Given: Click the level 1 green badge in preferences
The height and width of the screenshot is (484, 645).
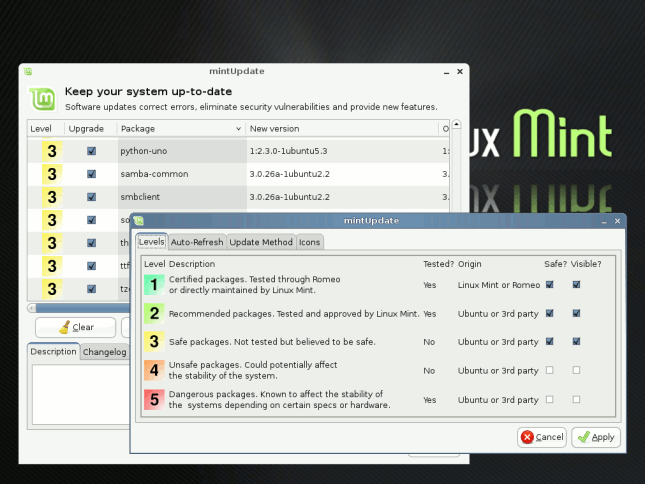Looking at the screenshot, I should (154, 285).
